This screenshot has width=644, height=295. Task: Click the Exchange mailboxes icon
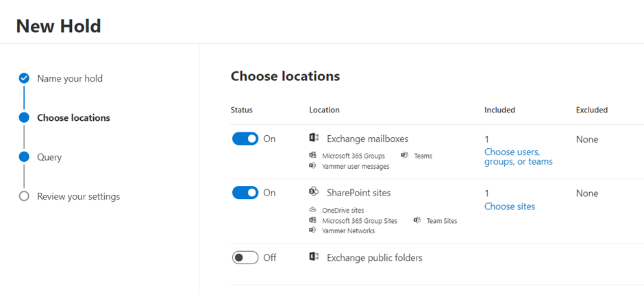pyautogui.click(x=314, y=139)
